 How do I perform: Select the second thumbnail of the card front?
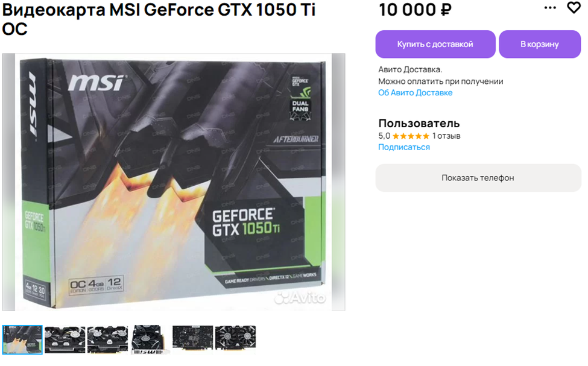click(65, 339)
